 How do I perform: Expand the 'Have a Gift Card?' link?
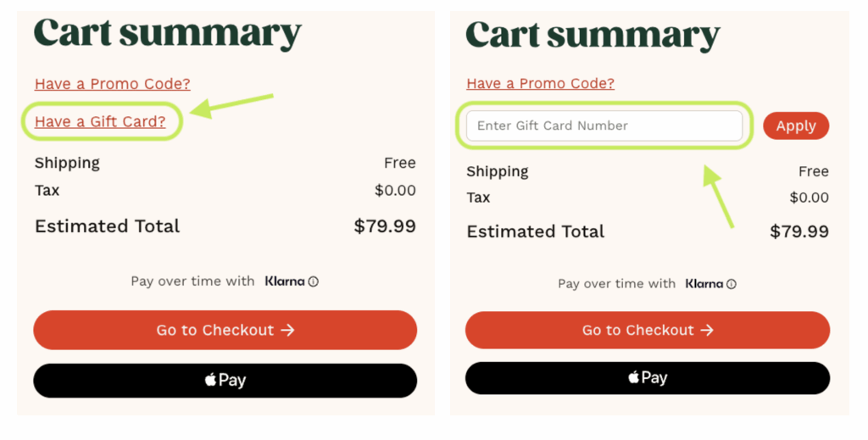pyautogui.click(x=100, y=122)
